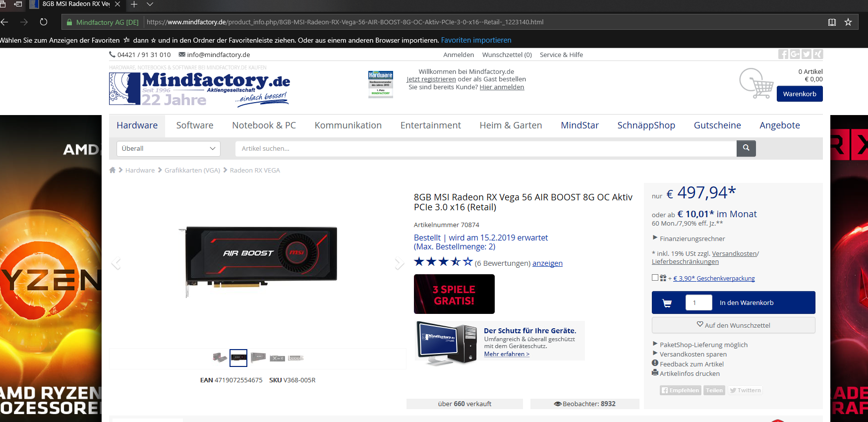Select first product thumbnail

point(220,358)
